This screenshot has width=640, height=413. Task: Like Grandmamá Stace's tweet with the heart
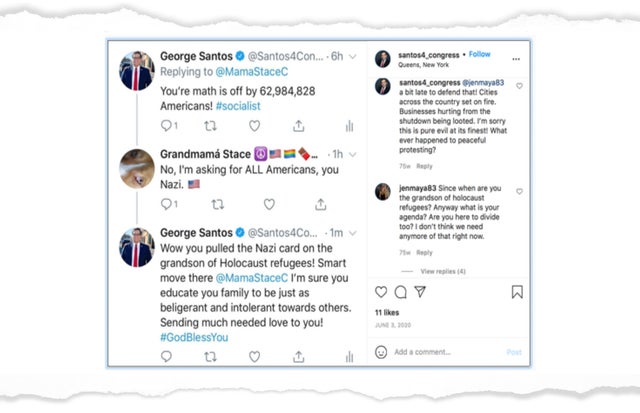[x=254, y=204]
